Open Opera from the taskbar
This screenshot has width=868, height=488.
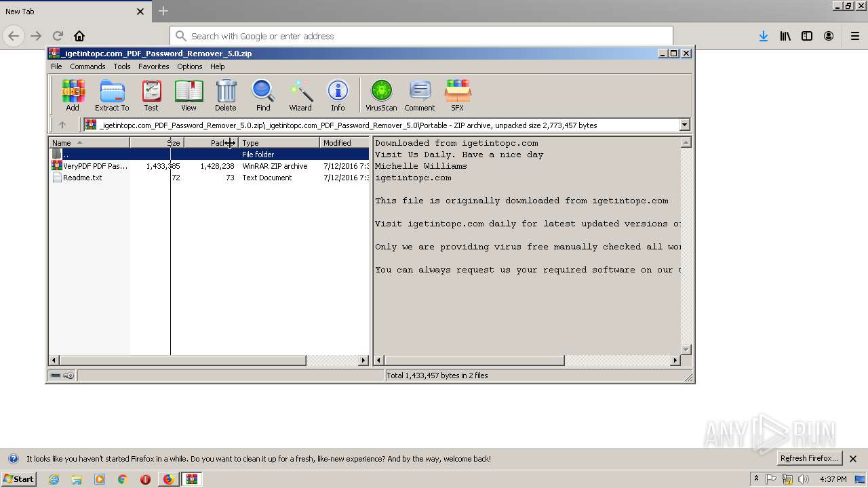point(145,479)
